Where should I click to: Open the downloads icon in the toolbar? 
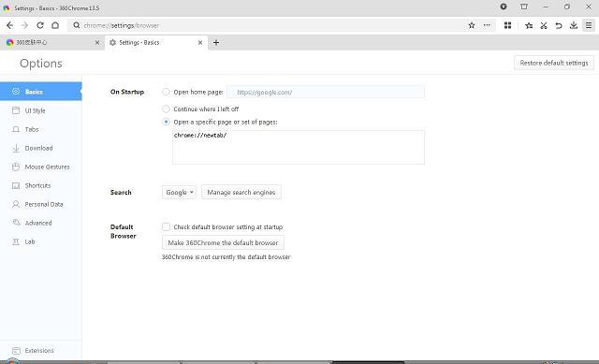(x=574, y=25)
